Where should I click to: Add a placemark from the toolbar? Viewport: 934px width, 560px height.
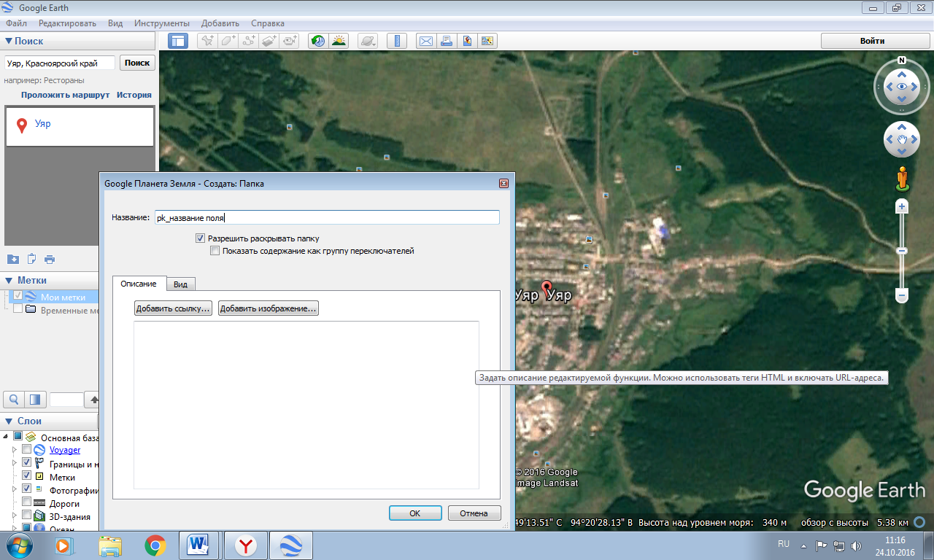click(x=208, y=41)
